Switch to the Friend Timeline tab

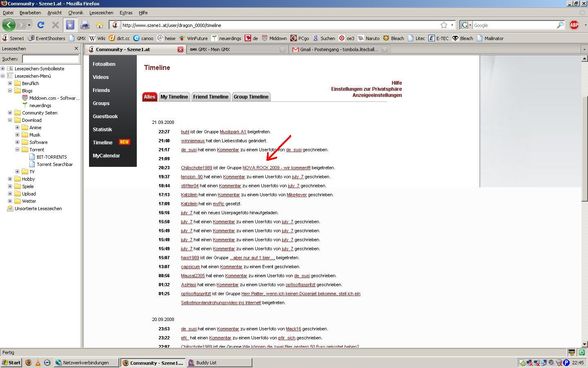[210, 97]
